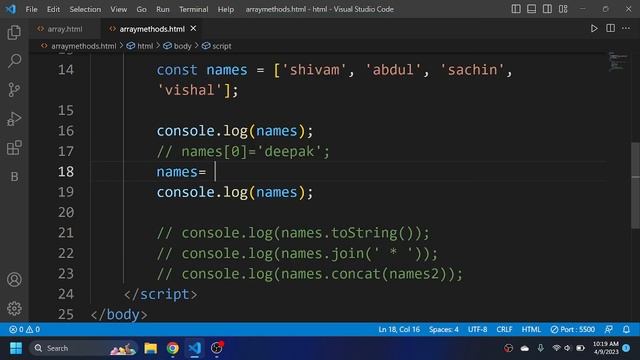The image size is (640, 360).
Task: Open the View menu
Action: pyautogui.click(x=118, y=9)
